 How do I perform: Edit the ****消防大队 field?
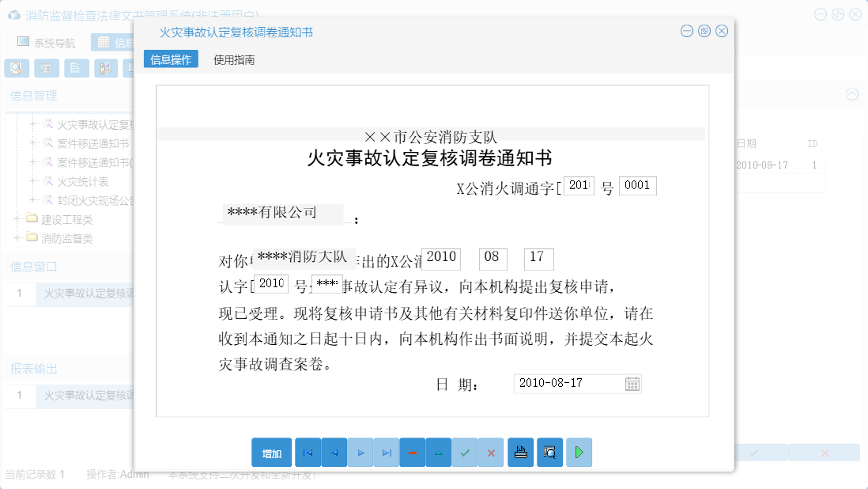point(304,257)
